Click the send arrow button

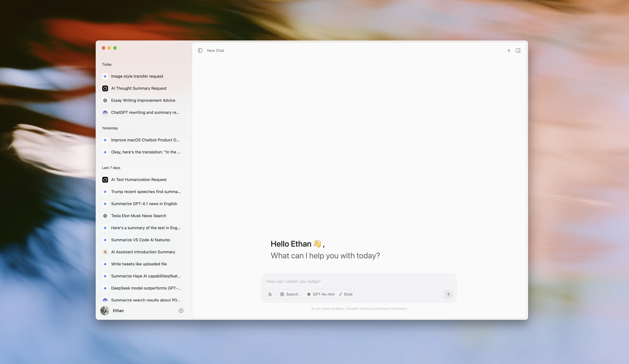(448, 294)
